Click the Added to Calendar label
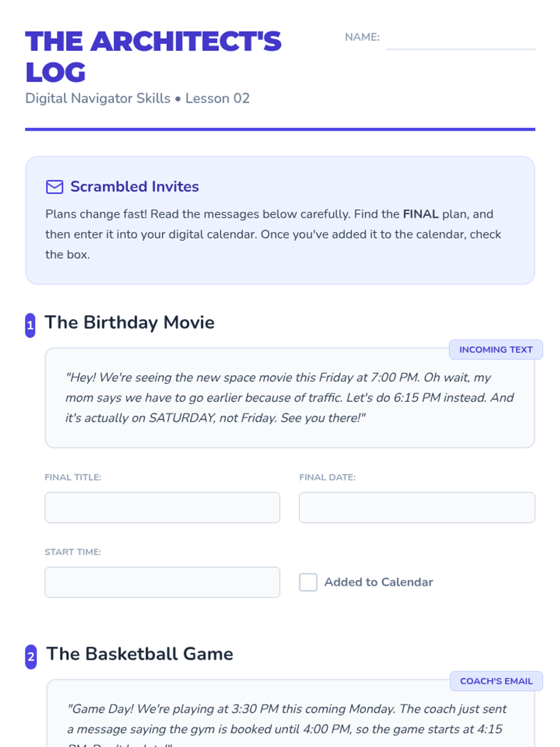Screen dimensions: 560x747 click(x=378, y=582)
